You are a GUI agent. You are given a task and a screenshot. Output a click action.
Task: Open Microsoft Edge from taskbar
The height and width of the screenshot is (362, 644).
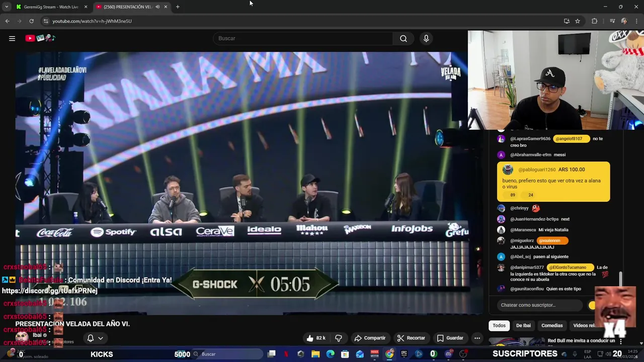330,354
